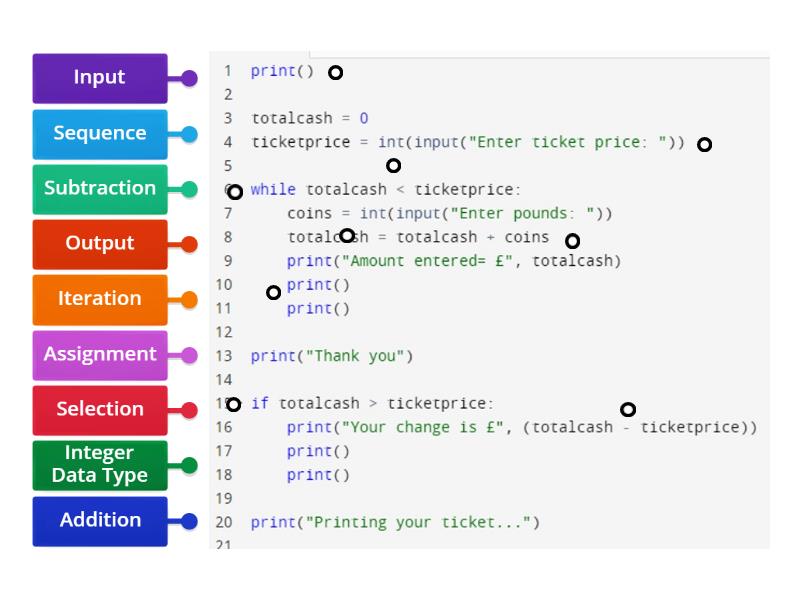Select the blue Addition label tag
This screenshot has height=600, width=800.
[100, 520]
